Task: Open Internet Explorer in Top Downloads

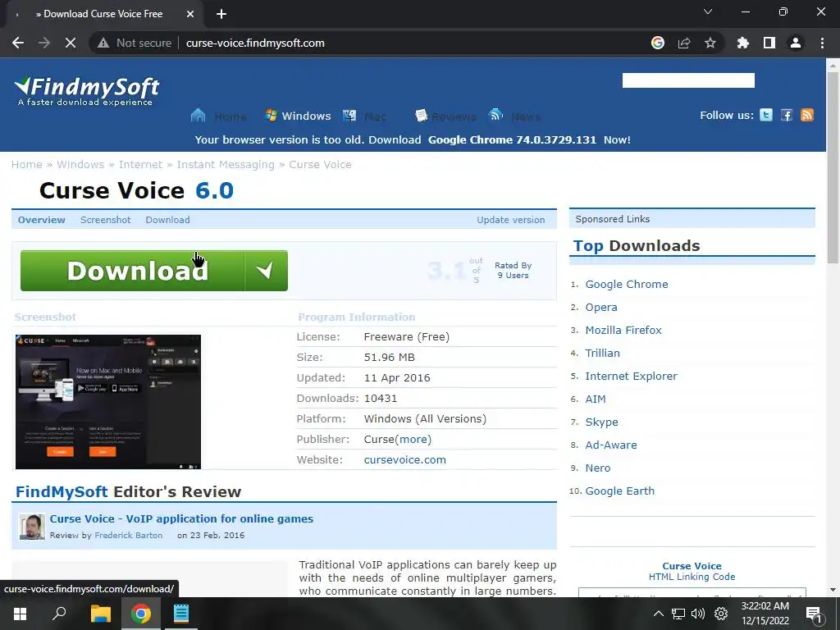Action: point(631,376)
